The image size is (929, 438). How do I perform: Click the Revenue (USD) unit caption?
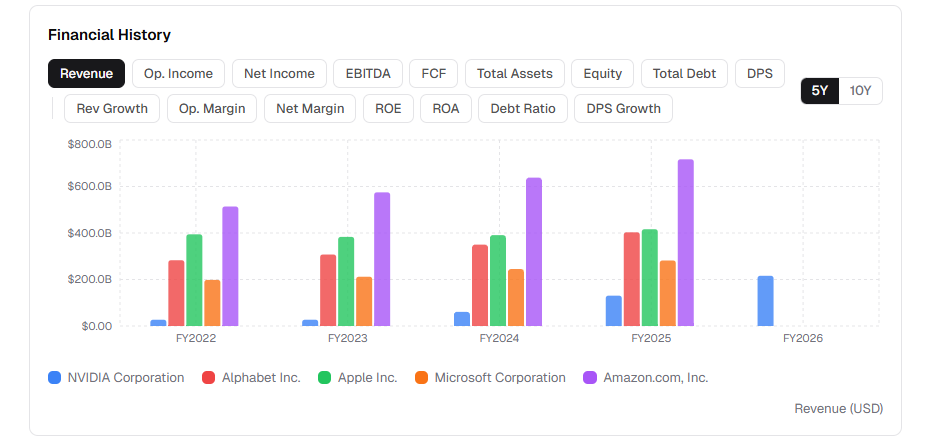coord(838,408)
